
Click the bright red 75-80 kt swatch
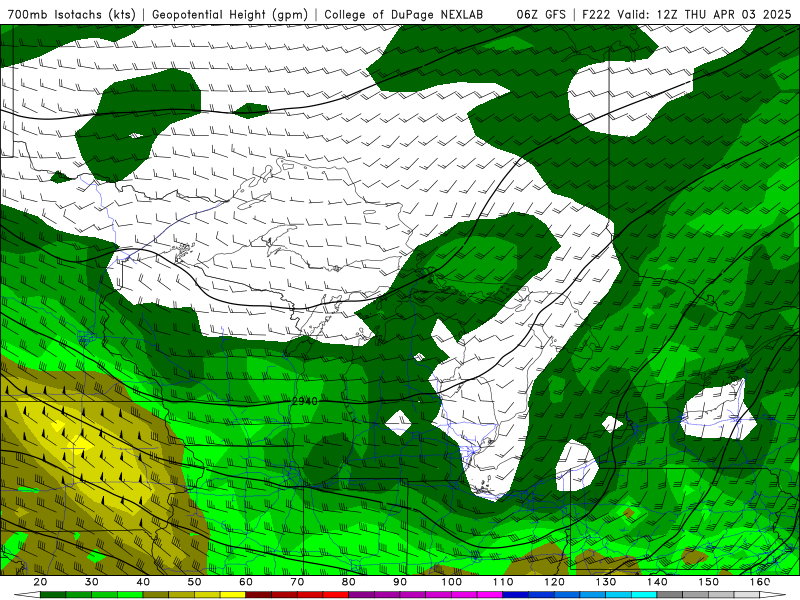point(336,595)
